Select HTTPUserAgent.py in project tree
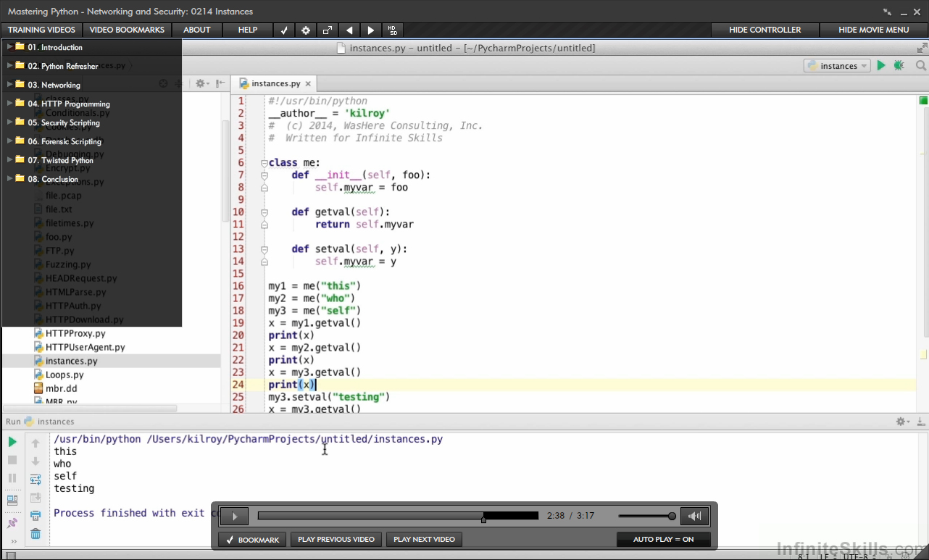The image size is (929, 560). tap(85, 347)
